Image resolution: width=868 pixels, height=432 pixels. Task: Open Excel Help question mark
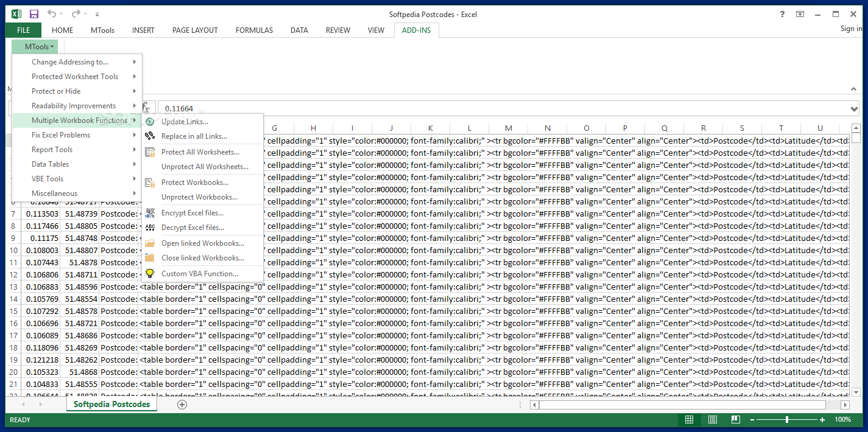(x=783, y=14)
